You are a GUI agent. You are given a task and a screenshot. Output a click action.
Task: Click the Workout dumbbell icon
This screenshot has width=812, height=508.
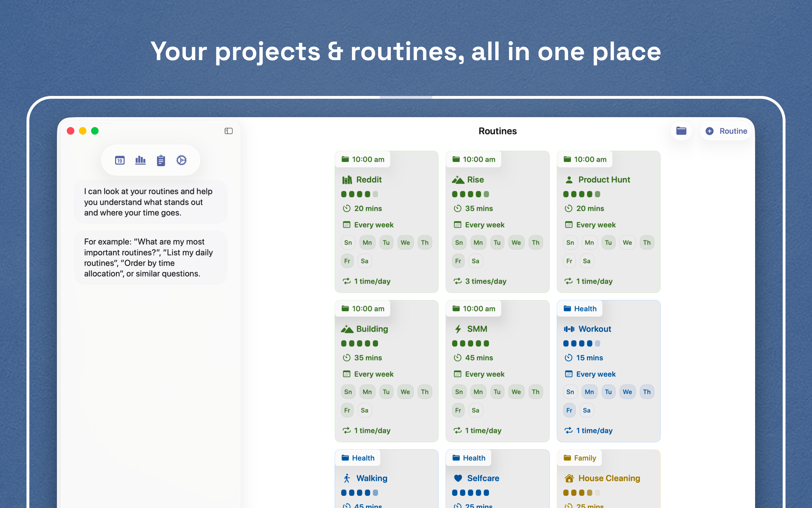click(x=569, y=329)
